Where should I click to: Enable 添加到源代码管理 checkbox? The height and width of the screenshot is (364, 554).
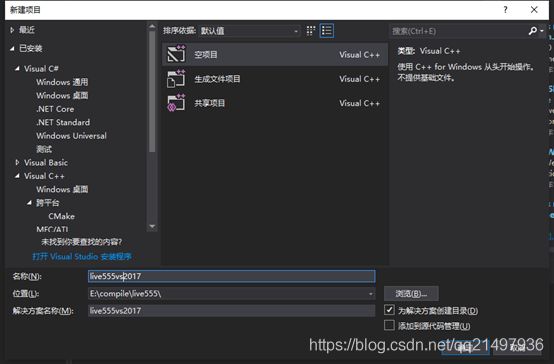(389, 325)
